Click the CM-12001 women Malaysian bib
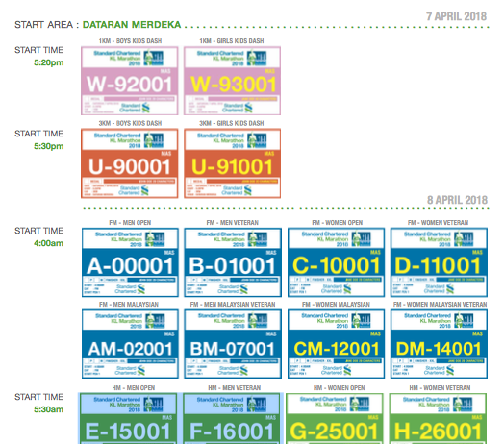This screenshot has height=444, width=504. tap(336, 344)
